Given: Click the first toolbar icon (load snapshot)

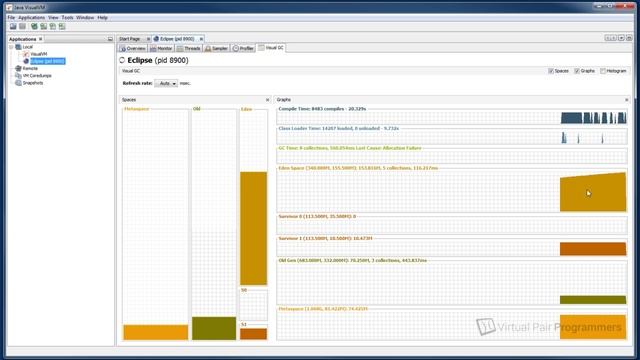Looking at the screenshot, I should pyautogui.click(x=13, y=27).
